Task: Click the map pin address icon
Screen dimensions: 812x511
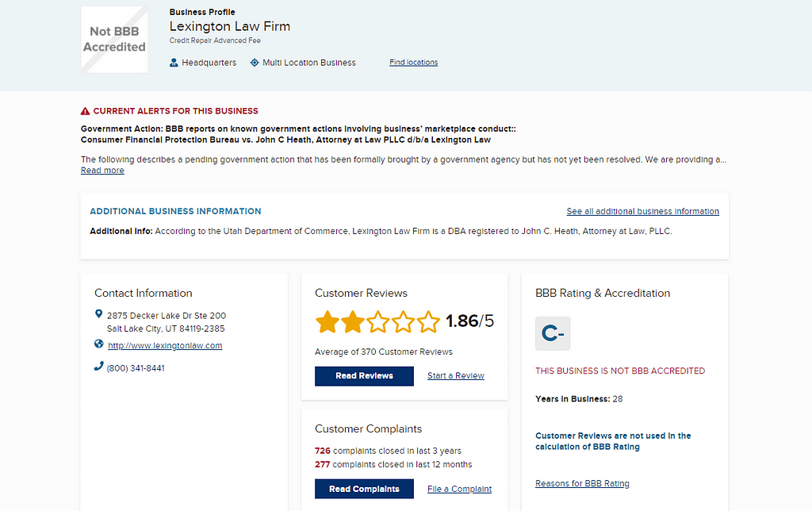Action: pos(98,315)
